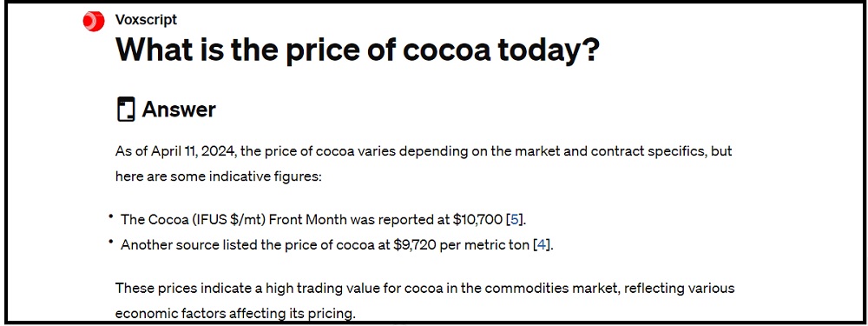Click the "Front Month" phrase
The image size is (868, 326).
tap(302, 220)
